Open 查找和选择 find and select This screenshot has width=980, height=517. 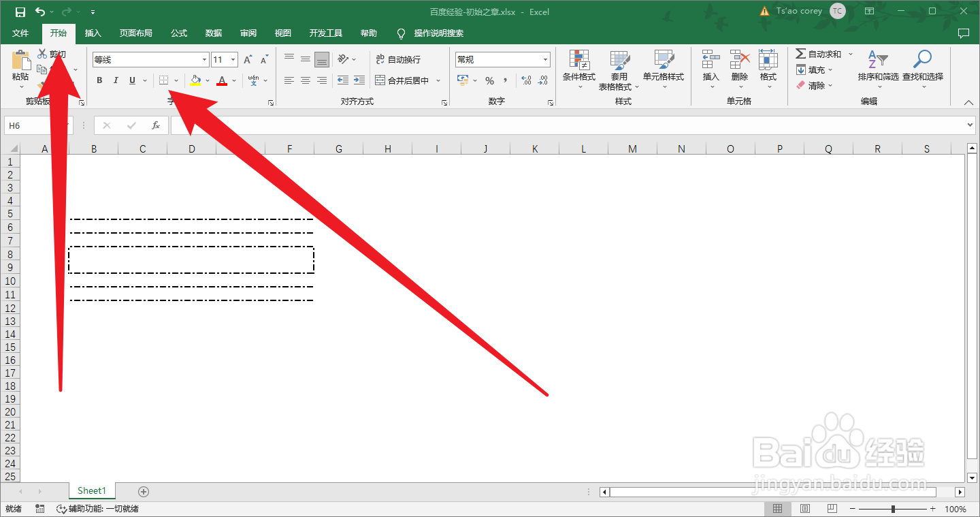(x=923, y=69)
